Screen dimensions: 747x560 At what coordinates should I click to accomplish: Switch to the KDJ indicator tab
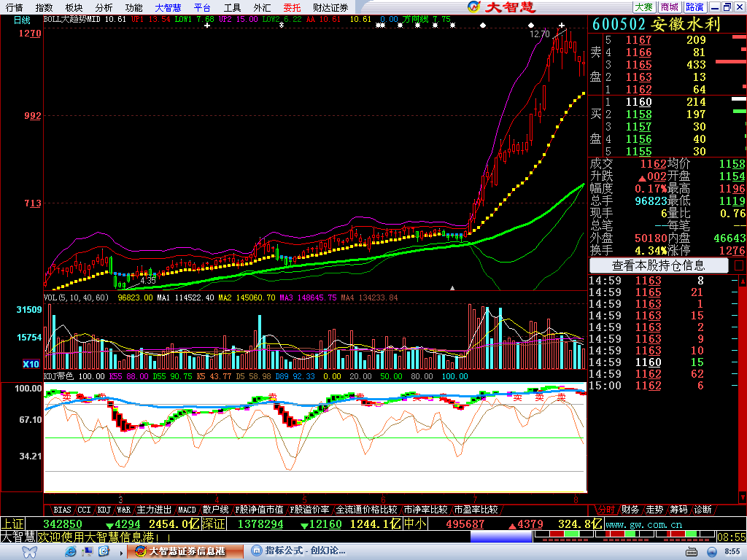point(104,510)
